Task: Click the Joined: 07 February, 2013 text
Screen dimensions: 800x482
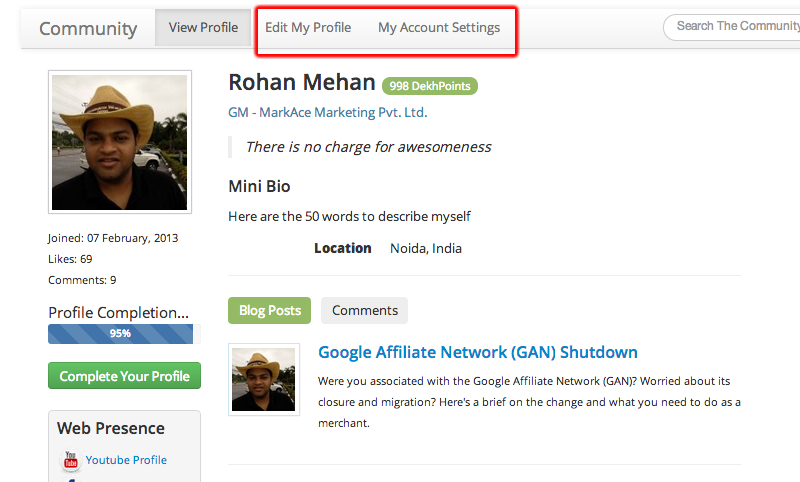Action: click(113, 238)
